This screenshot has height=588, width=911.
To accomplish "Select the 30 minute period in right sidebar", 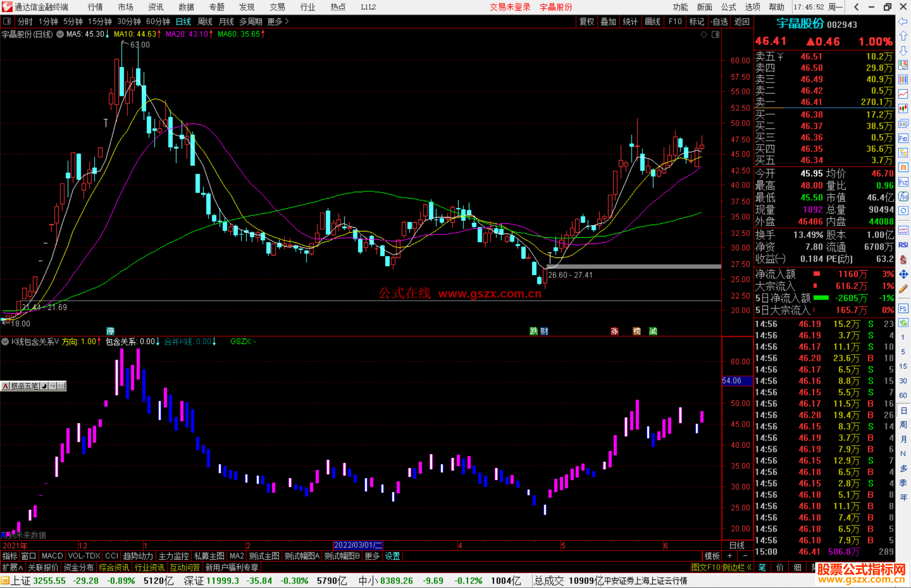I will [x=903, y=381].
